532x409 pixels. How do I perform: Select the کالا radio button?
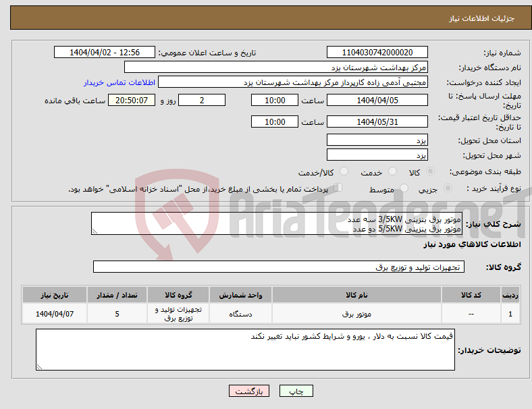coord(430,171)
